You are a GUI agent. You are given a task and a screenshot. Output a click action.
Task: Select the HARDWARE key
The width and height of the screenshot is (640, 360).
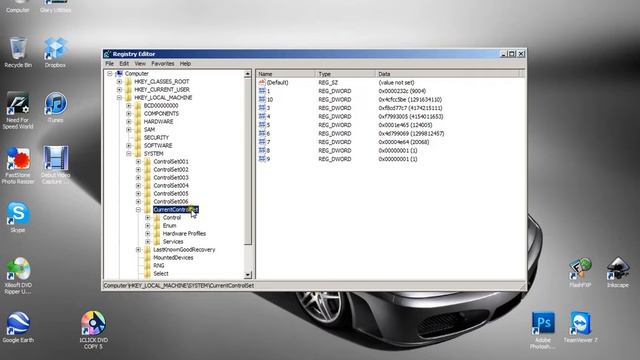158,122
